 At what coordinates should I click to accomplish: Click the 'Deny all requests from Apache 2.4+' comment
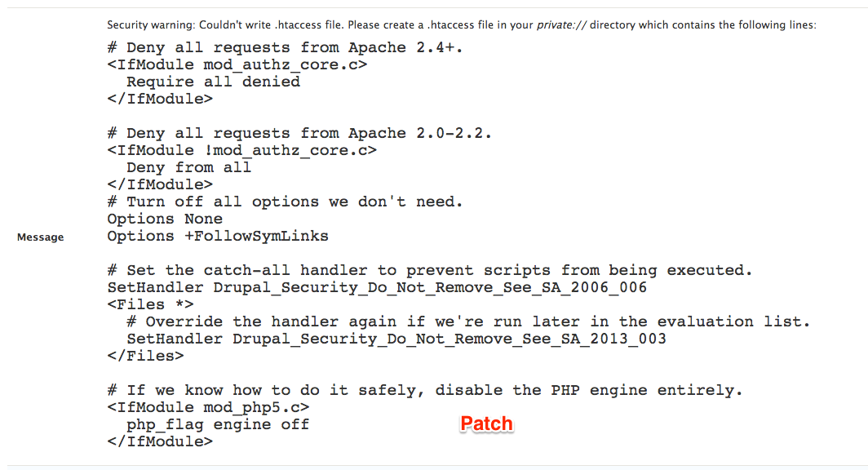click(285, 47)
